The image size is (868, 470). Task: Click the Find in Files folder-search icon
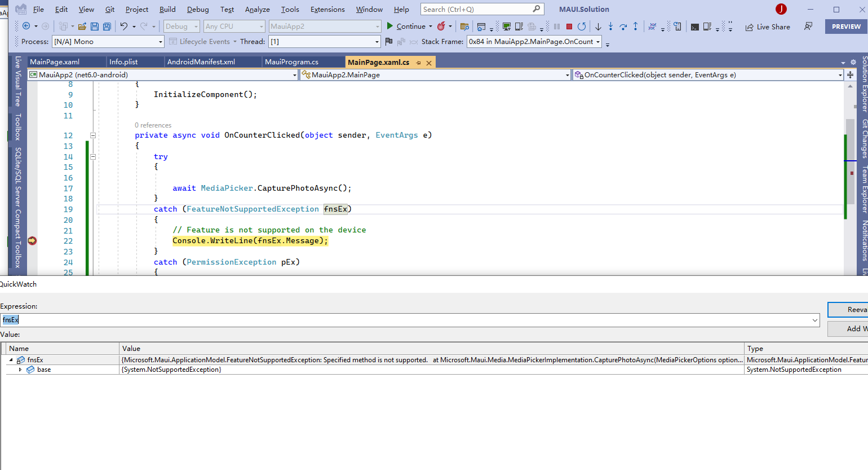pos(464,27)
